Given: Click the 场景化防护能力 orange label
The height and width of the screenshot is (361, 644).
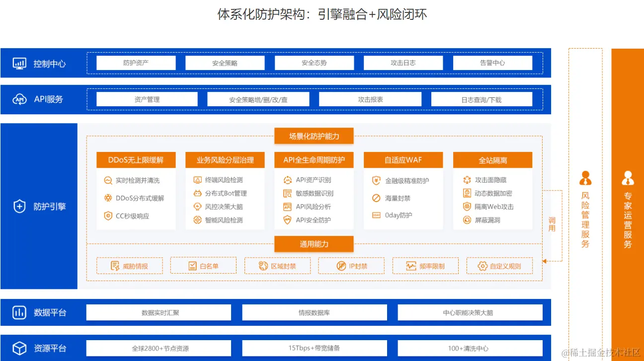Looking at the screenshot, I should tap(314, 136).
